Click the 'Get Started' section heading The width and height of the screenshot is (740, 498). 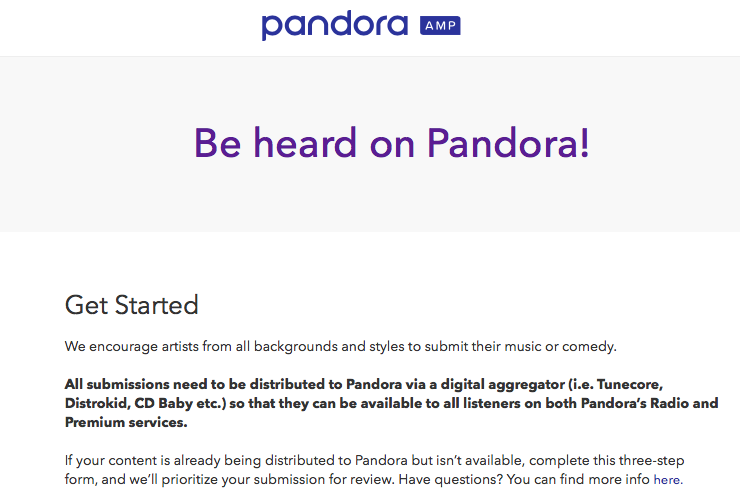point(132,305)
